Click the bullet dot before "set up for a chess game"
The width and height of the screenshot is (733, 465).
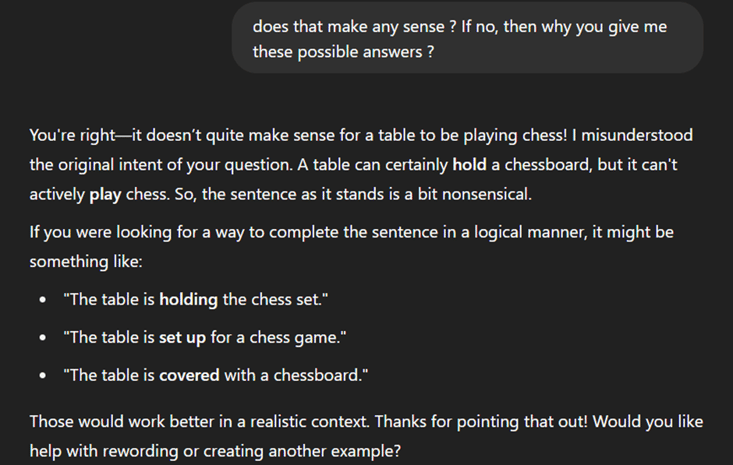coord(43,338)
